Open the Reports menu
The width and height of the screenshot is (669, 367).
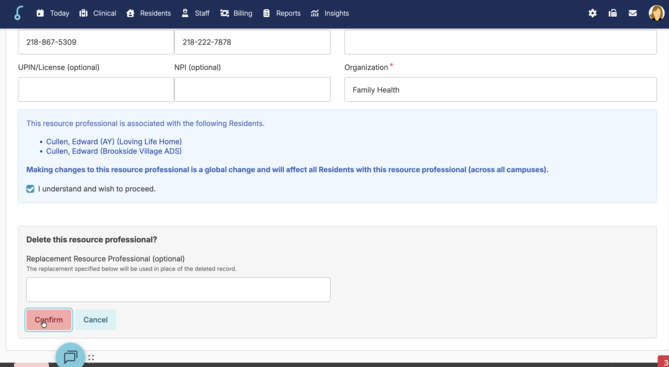tap(288, 13)
